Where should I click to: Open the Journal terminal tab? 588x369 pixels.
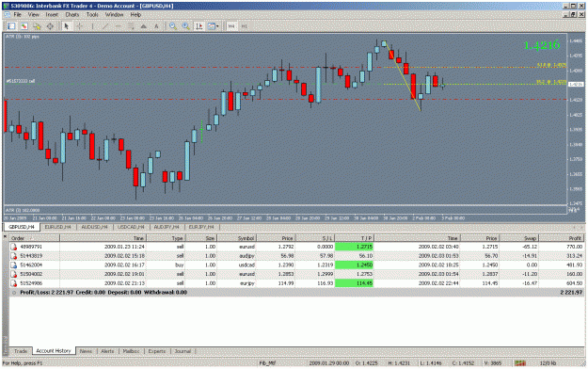(x=183, y=351)
